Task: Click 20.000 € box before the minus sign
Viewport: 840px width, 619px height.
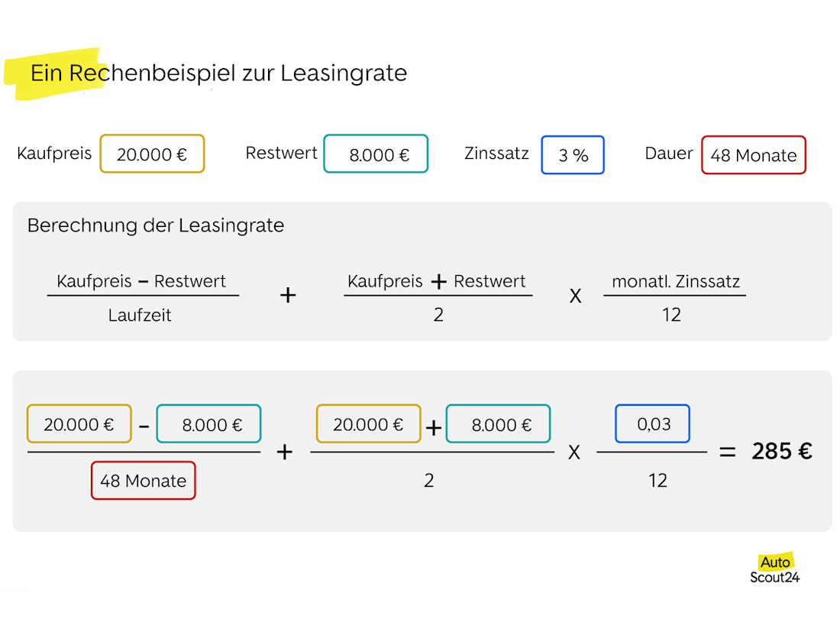Action: click(79, 425)
